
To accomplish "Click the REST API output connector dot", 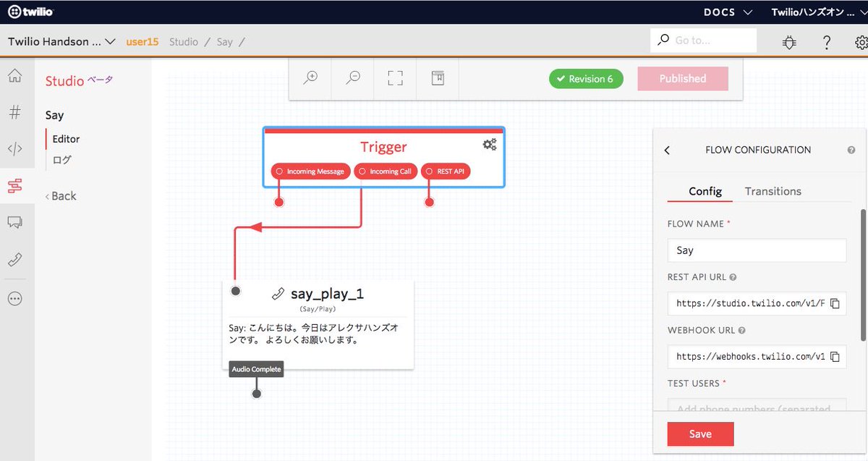I will tap(429, 202).
